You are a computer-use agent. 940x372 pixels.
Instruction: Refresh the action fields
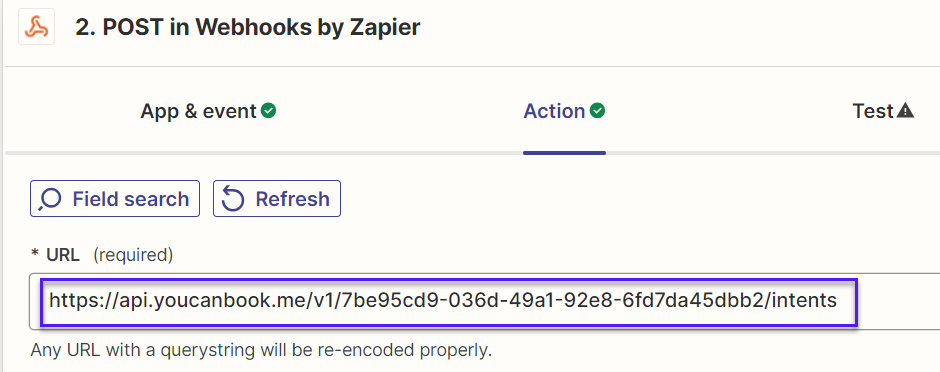pyautogui.click(x=277, y=198)
